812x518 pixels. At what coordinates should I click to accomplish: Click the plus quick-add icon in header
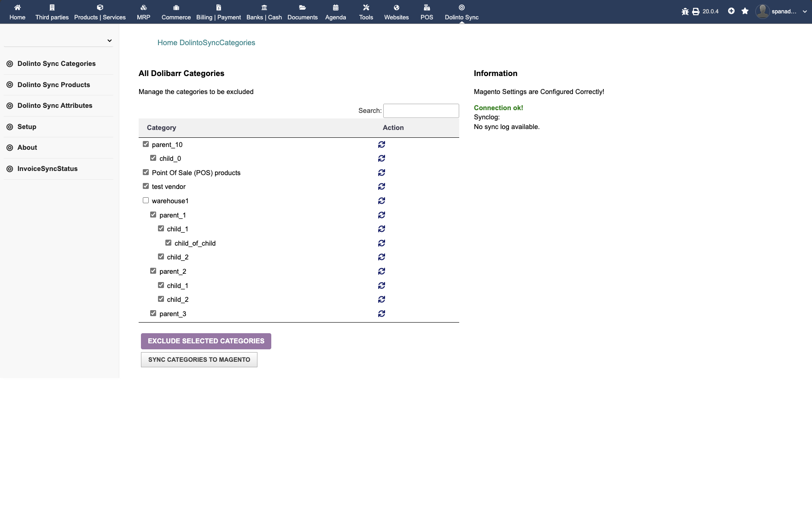731,11
